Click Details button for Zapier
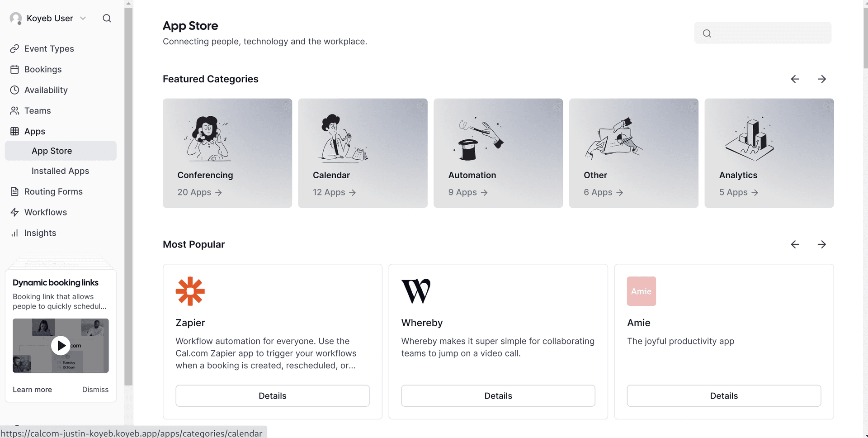This screenshot has width=868, height=438. click(x=272, y=396)
